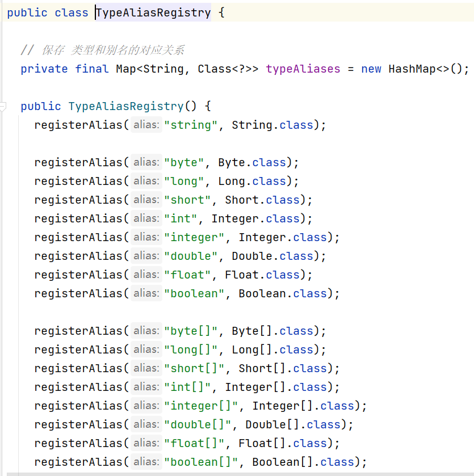
Task: Click the "boolean" alias literal
Action: [194, 293]
